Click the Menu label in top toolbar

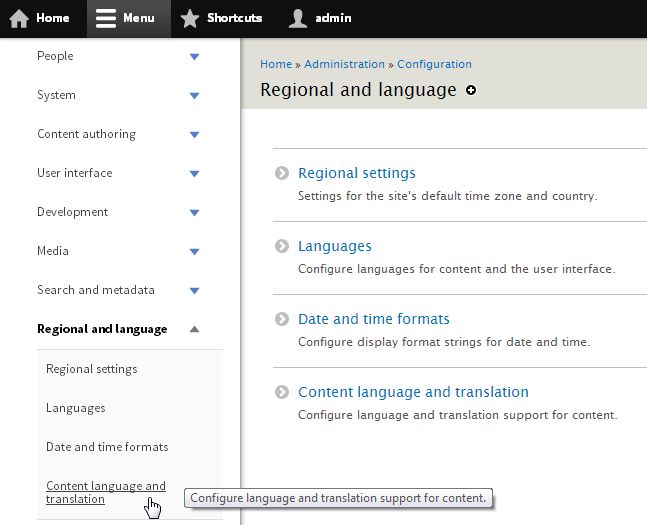139,18
